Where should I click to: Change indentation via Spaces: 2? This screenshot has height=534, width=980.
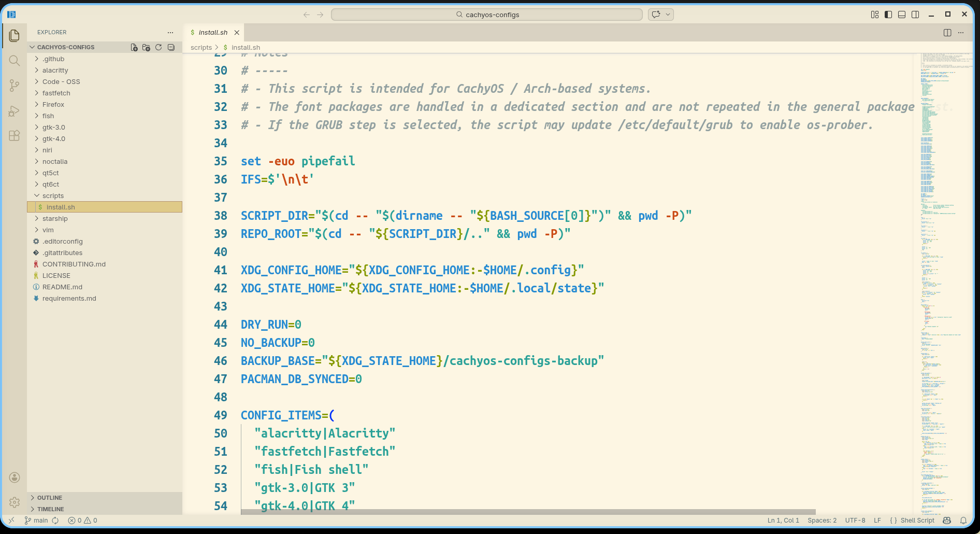click(x=822, y=521)
